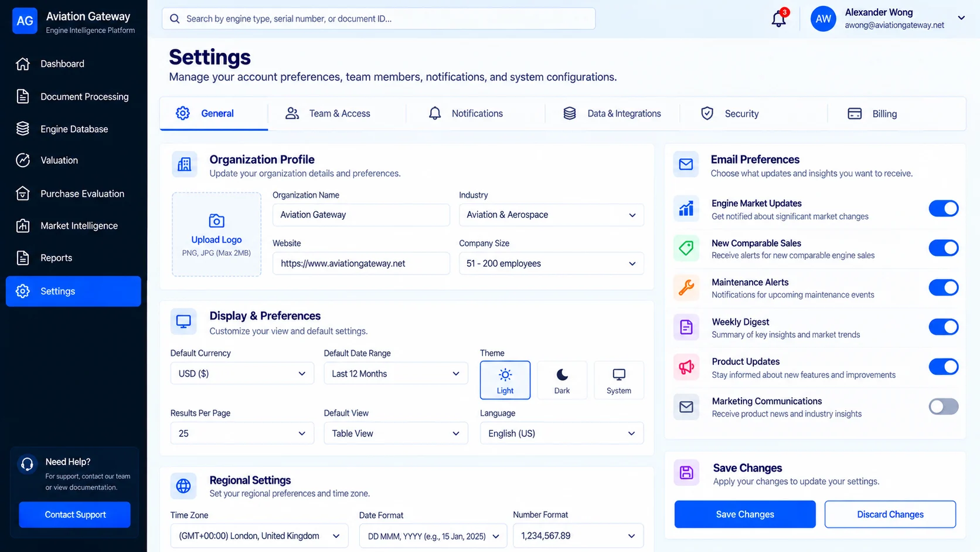Toggle Maintenance Alerts switch

[x=943, y=287]
